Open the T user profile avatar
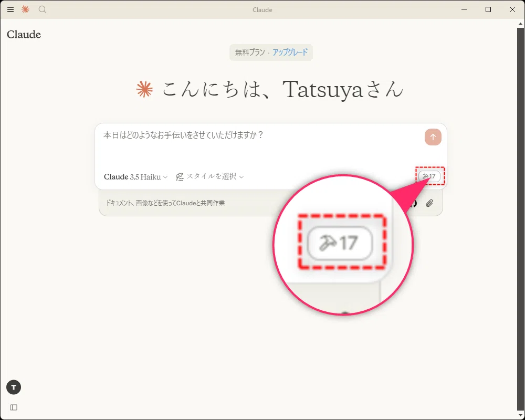Viewport: 525px width, 420px height. 14,387
